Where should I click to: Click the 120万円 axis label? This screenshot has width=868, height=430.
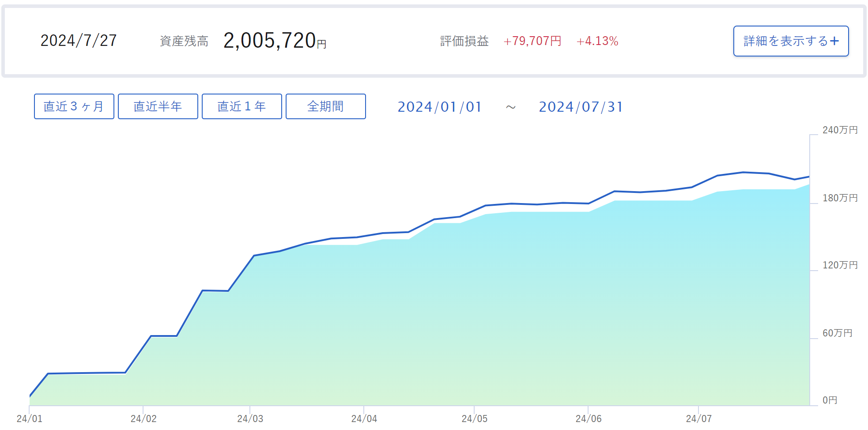click(840, 265)
